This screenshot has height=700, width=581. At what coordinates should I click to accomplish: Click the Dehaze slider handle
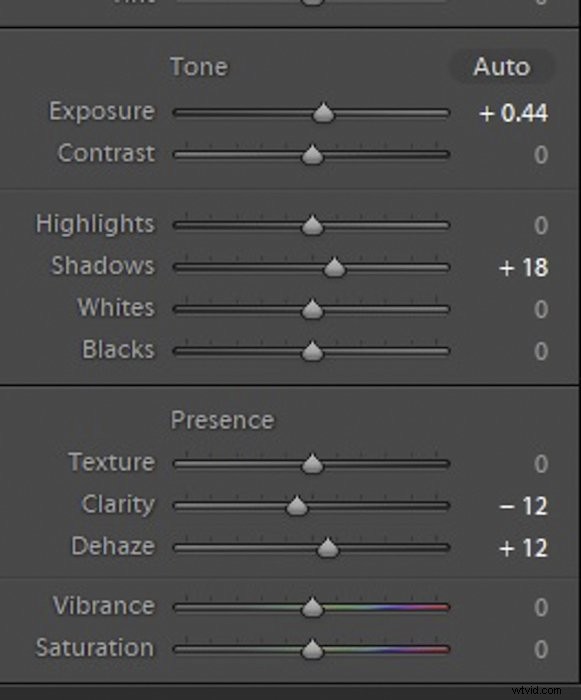[x=328, y=548]
